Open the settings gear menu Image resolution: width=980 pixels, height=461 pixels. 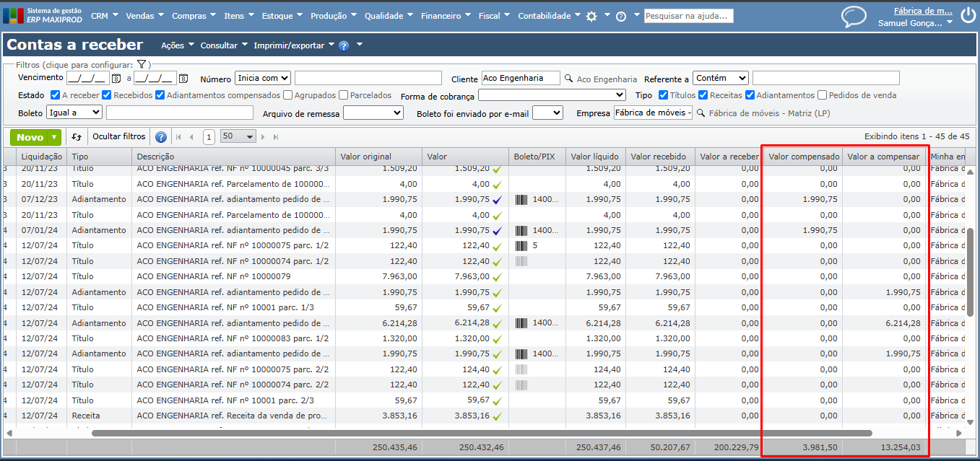pyautogui.click(x=591, y=16)
